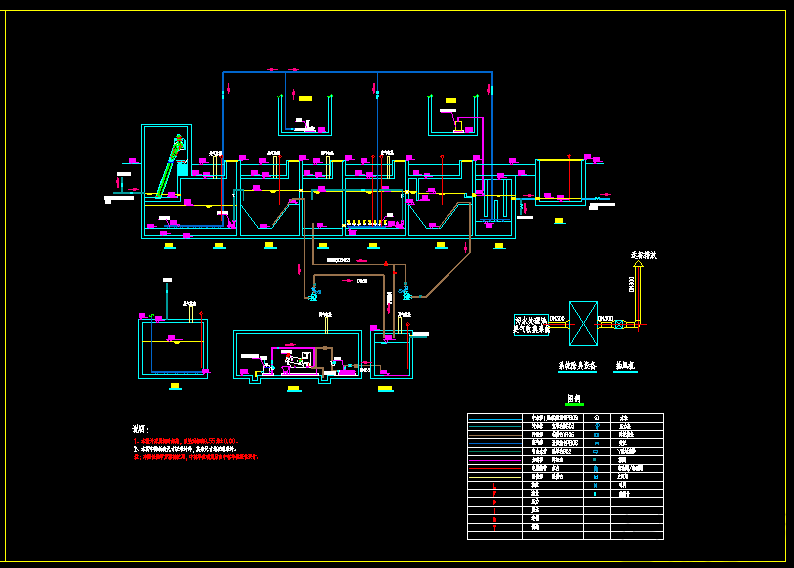Screen dimensions: 794x568
Task: Select the cyan-boxed text label beside deodorizer
Action: click(x=531, y=324)
